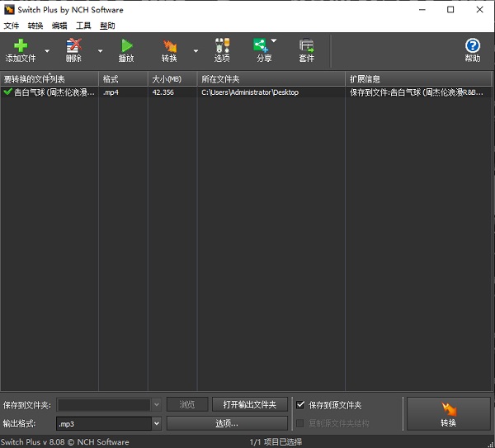Click the Switch Plus app icon in title bar
Image resolution: width=495 pixels, height=448 pixels.
[9, 9]
